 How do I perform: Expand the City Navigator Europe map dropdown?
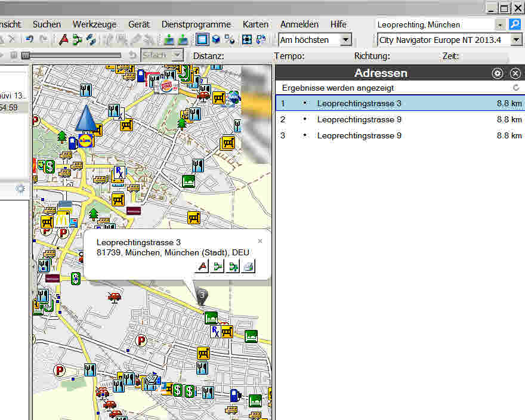coord(516,40)
